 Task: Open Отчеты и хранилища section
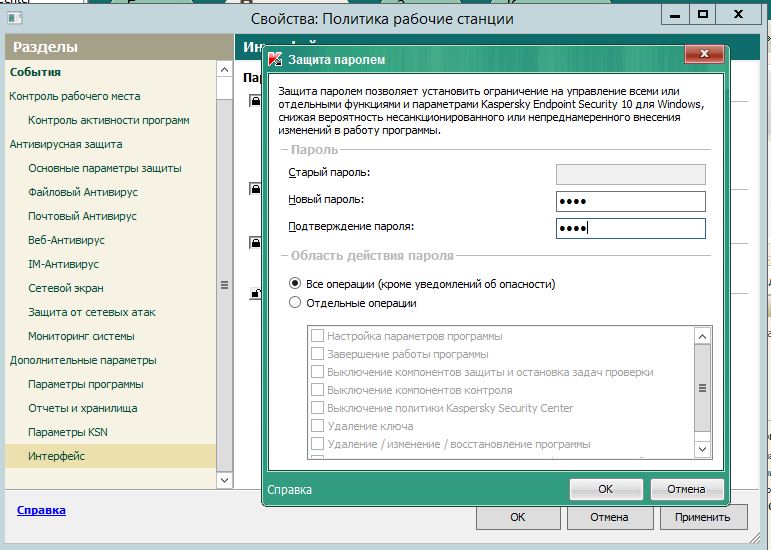(83, 408)
